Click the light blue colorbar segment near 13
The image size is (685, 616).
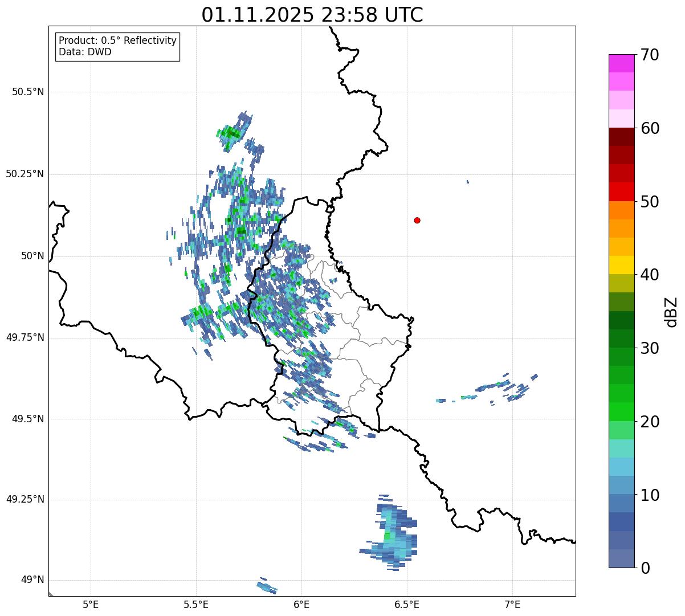click(621, 467)
